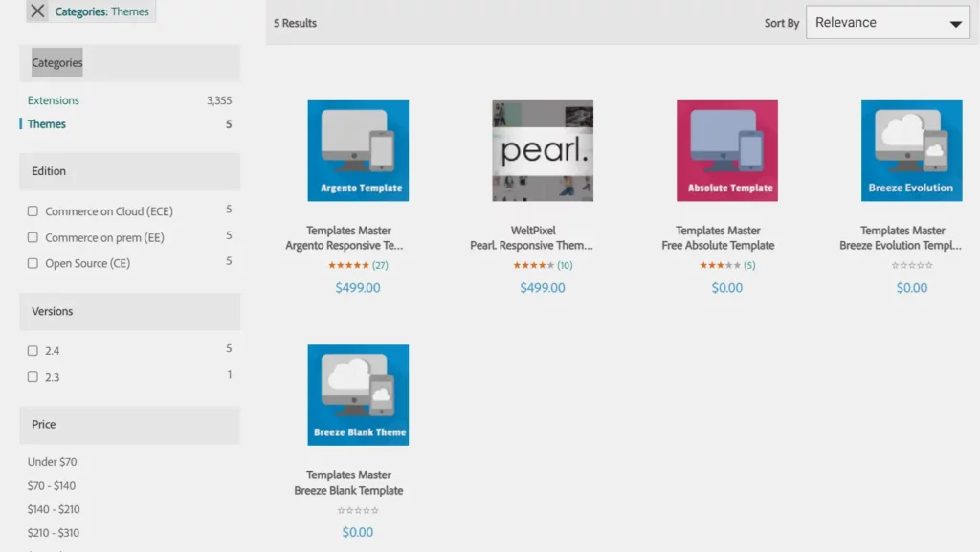Image resolution: width=980 pixels, height=552 pixels.
Task: Click Templates Master vendor above Argento
Action: coord(348,230)
